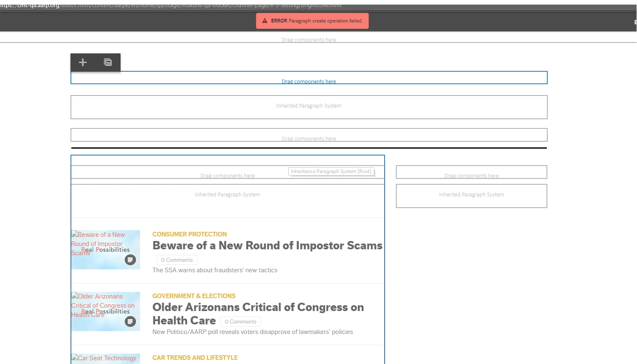
Task: Open the Impostor Scams article thumbnail
Action: [106, 250]
